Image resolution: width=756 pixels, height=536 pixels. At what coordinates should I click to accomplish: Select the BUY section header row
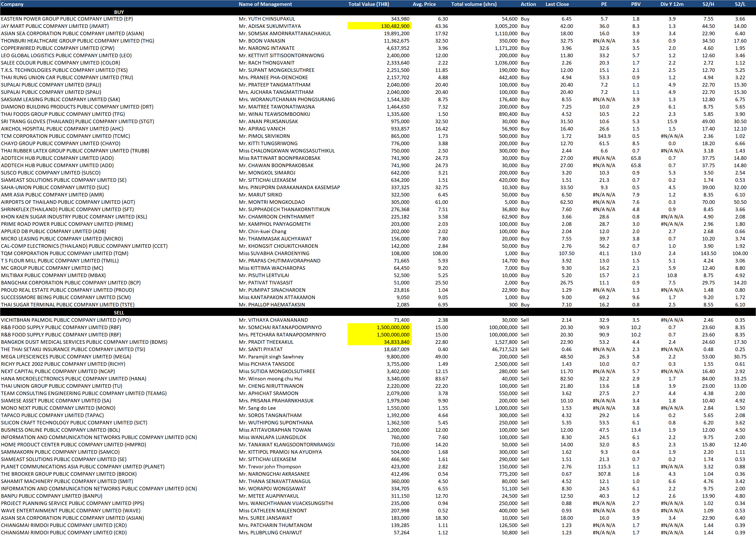click(x=119, y=12)
